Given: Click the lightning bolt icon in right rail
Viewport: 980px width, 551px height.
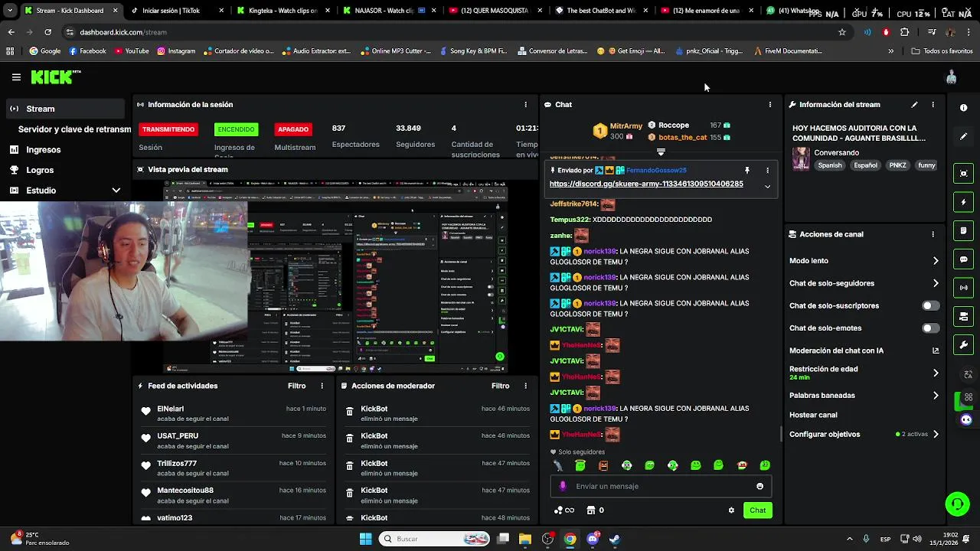Looking at the screenshot, I should click(x=964, y=202).
